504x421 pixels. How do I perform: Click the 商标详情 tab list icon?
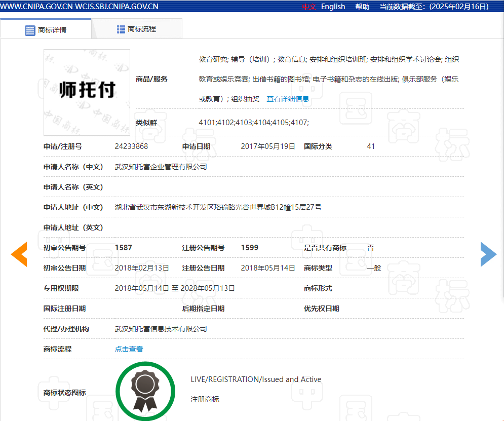[x=30, y=30]
